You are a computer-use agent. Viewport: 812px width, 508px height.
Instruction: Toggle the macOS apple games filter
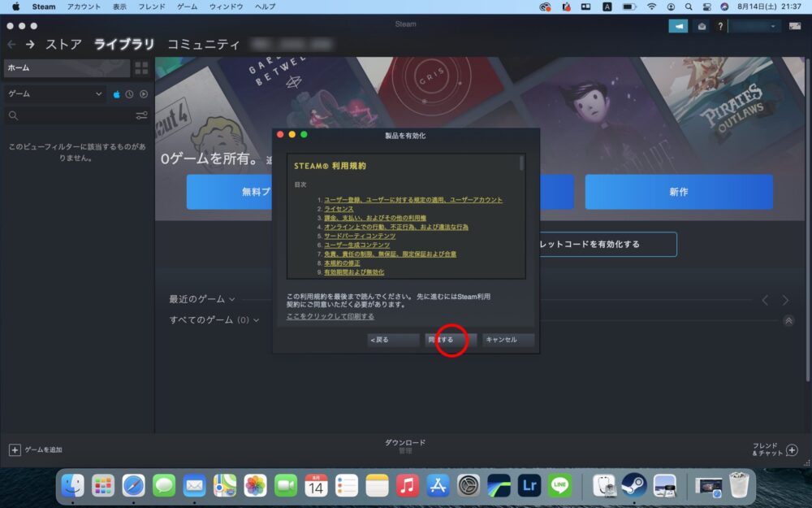click(116, 94)
